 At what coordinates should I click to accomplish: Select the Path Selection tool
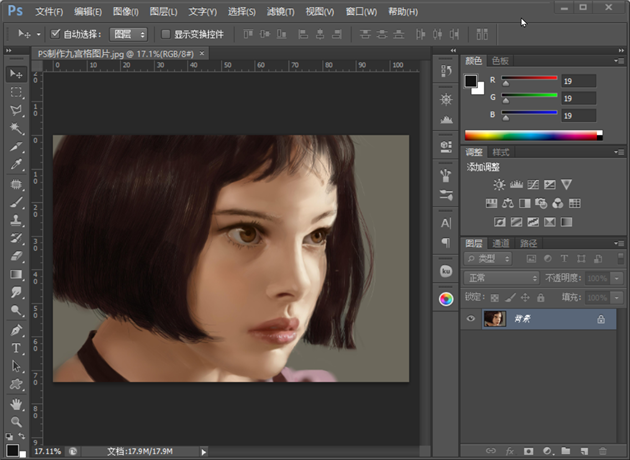[x=16, y=366]
